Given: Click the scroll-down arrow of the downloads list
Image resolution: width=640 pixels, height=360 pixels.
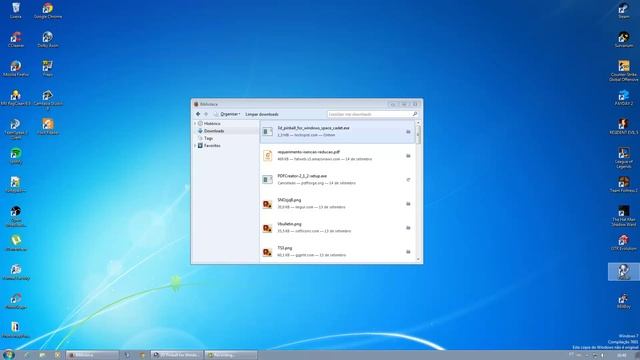Looking at the screenshot, I should 418,260.
